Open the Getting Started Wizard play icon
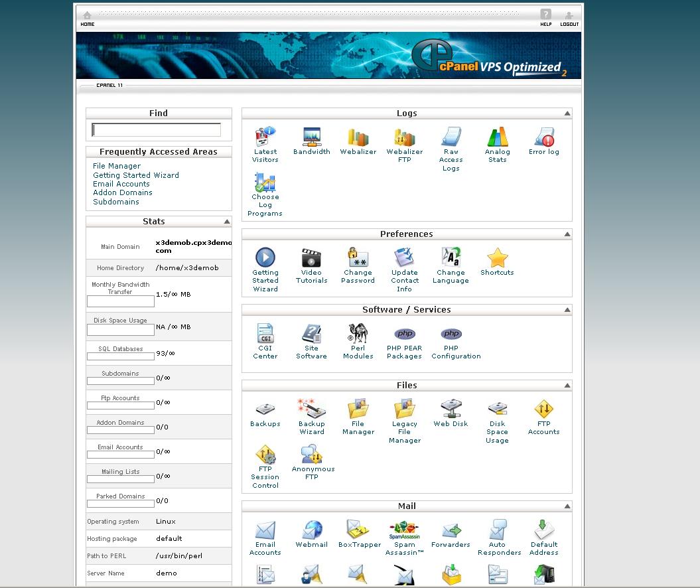This screenshot has height=588, width=700. [x=265, y=257]
